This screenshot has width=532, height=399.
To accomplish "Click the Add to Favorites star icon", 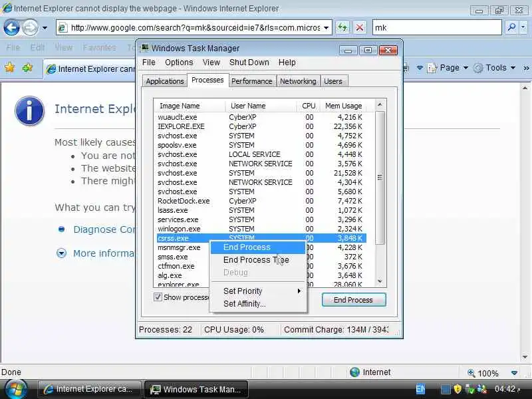I will [x=28, y=68].
